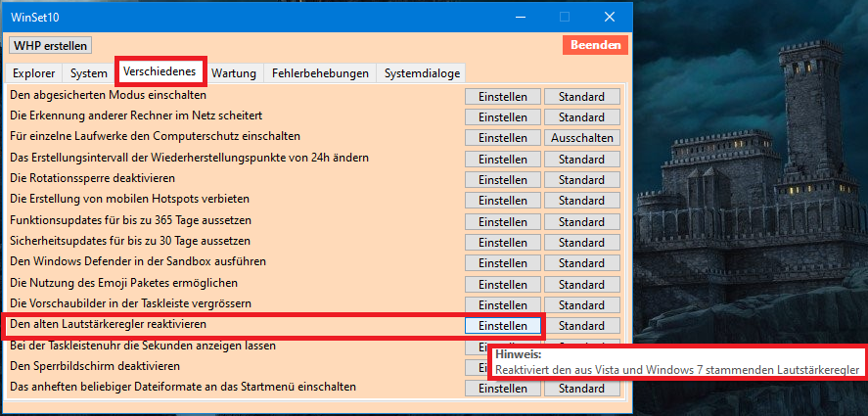Click Standard for Erstellungsintervall der Wiederherstellungspunkte

582,159
